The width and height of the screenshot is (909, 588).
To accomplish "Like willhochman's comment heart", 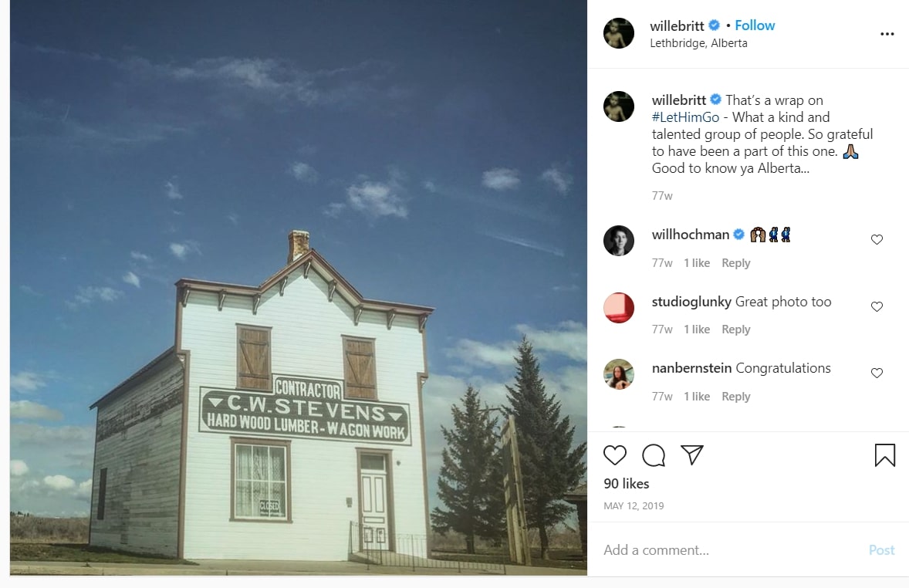I will [x=877, y=239].
